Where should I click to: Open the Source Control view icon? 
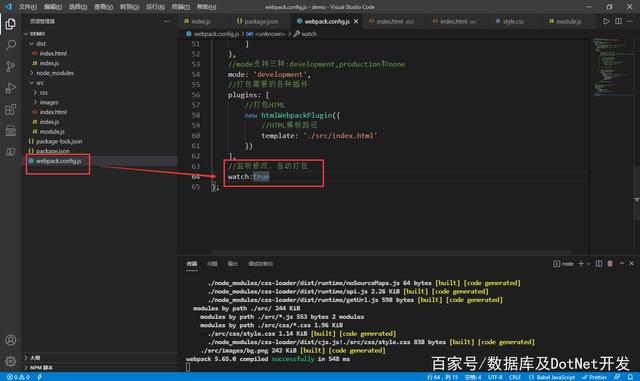point(11,66)
